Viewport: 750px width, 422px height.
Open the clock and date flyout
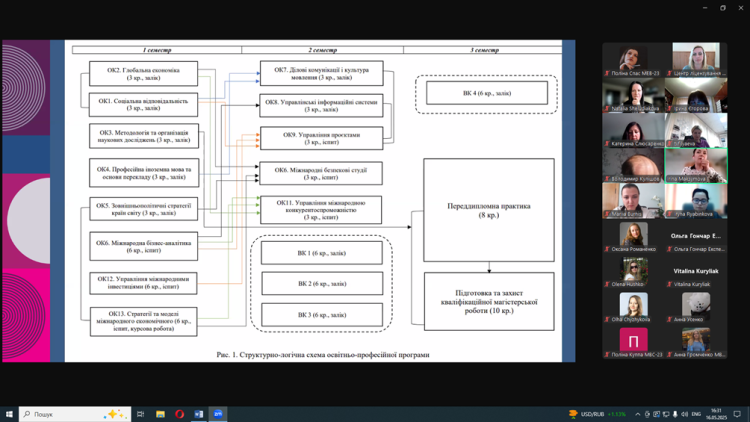coord(717,414)
